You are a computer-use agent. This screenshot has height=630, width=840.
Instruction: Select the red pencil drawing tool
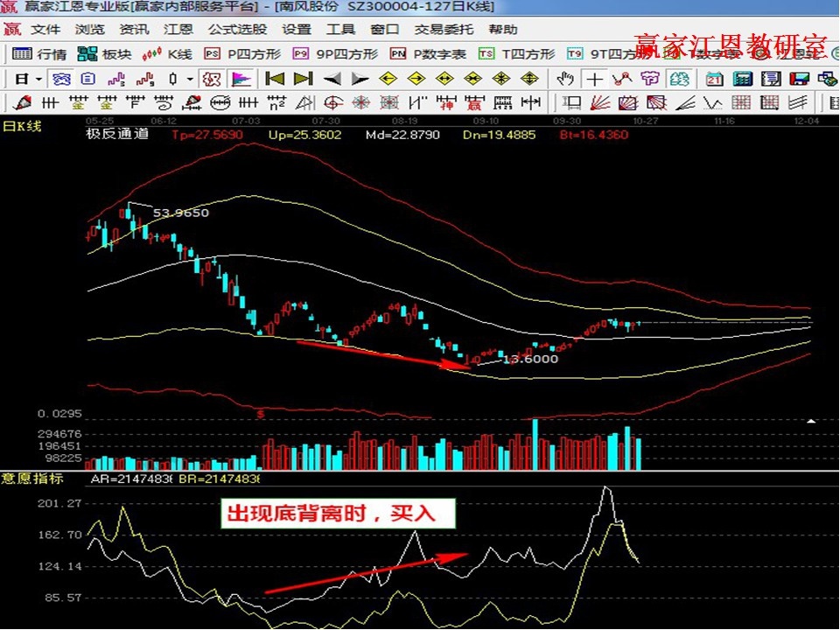[24, 102]
